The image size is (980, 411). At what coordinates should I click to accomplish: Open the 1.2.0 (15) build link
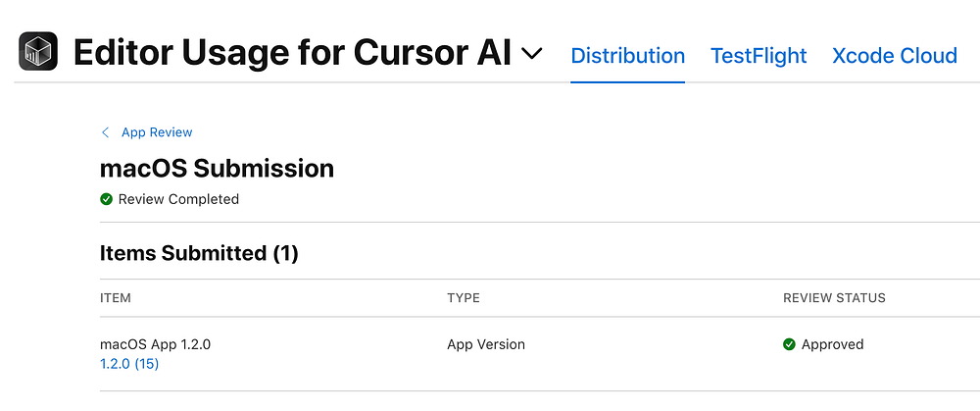129,364
